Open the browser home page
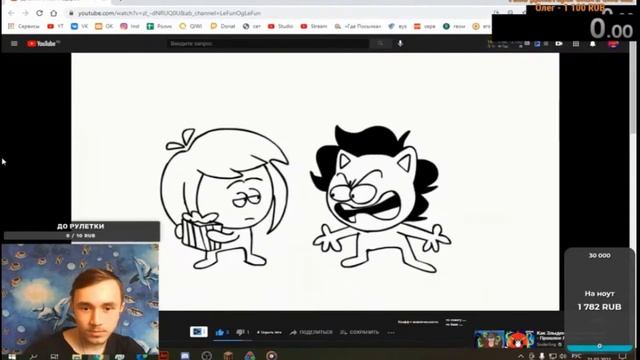 coord(53,13)
